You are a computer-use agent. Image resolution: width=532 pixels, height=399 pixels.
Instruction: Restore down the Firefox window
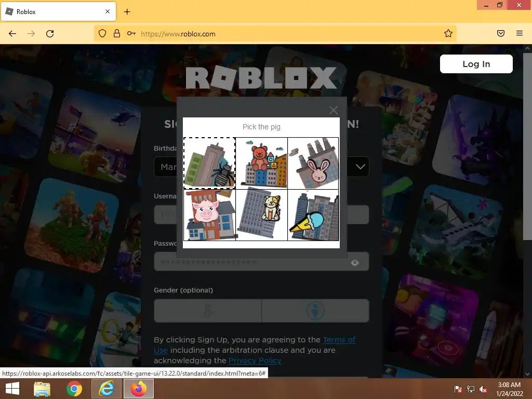[500, 5]
